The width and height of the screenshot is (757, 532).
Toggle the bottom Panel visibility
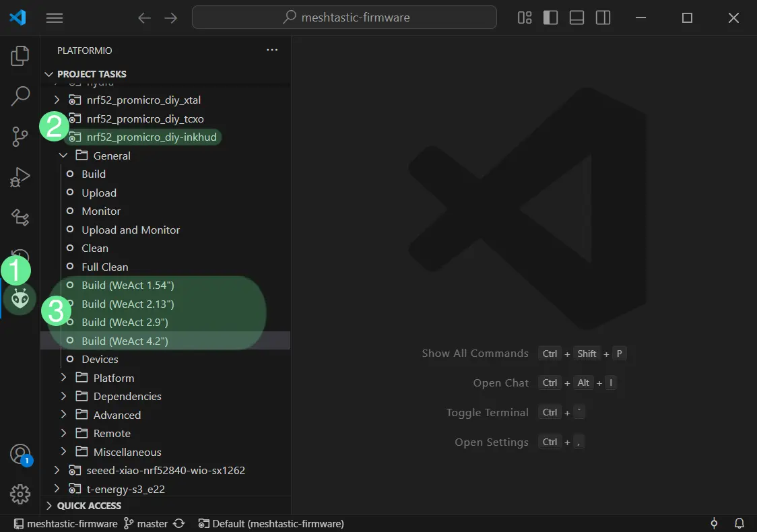point(577,18)
